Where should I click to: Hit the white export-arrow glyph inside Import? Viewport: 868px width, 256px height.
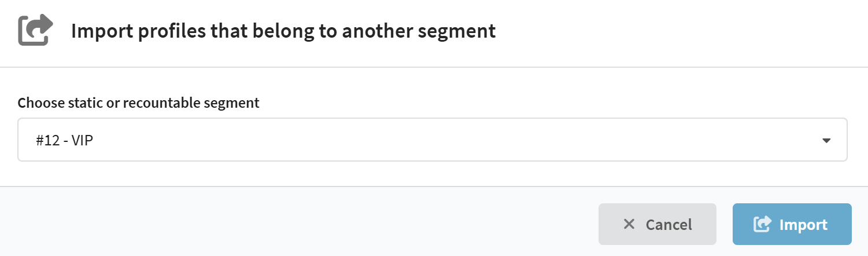762,224
